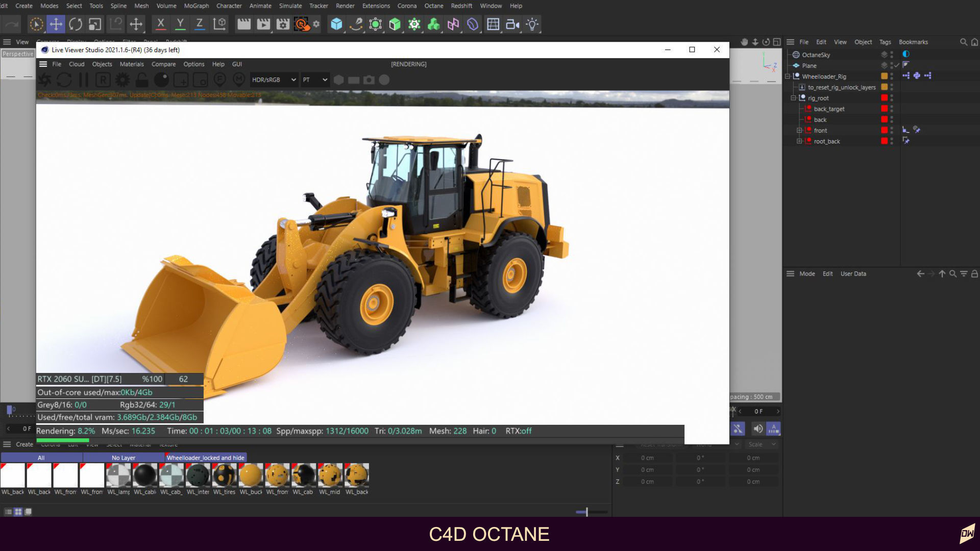
Task: Activate the Move tool
Action: 56,24
